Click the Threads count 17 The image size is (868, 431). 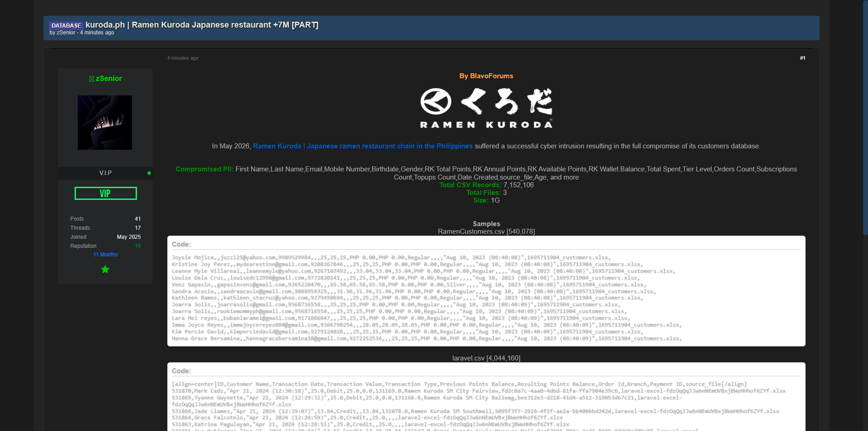(x=138, y=228)
